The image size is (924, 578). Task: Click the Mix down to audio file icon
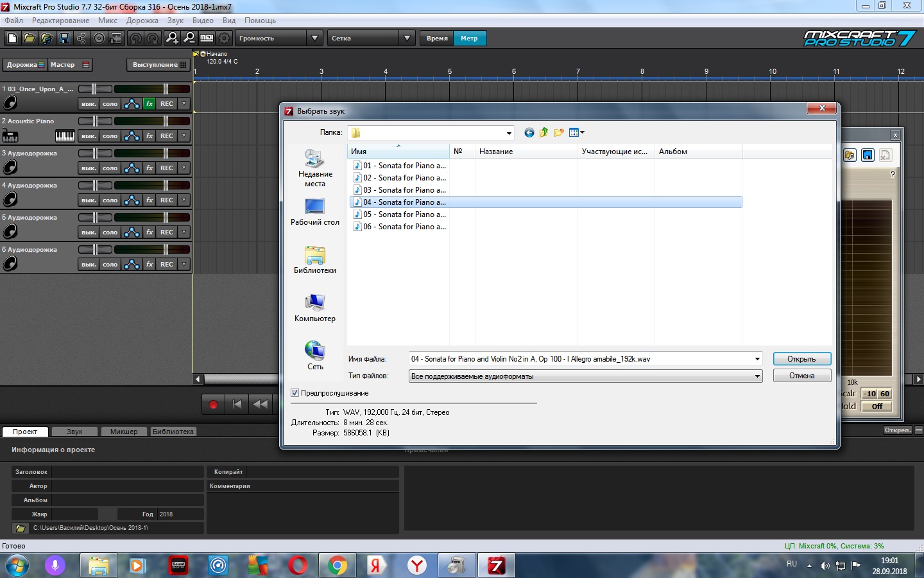click(x=116, y=39)
